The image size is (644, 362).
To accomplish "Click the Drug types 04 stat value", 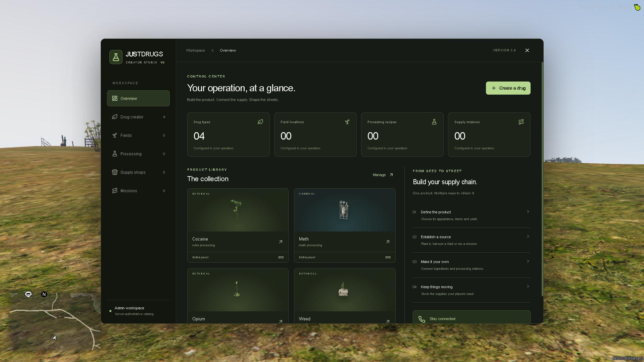I will [199, 136].
